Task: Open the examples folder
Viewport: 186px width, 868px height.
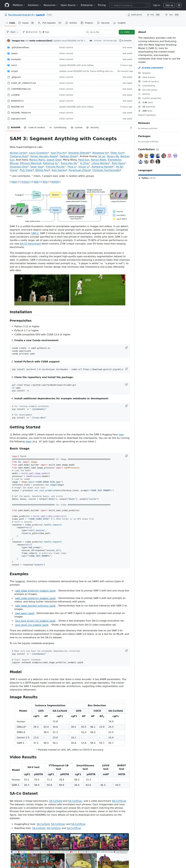Action: (16, 59)
